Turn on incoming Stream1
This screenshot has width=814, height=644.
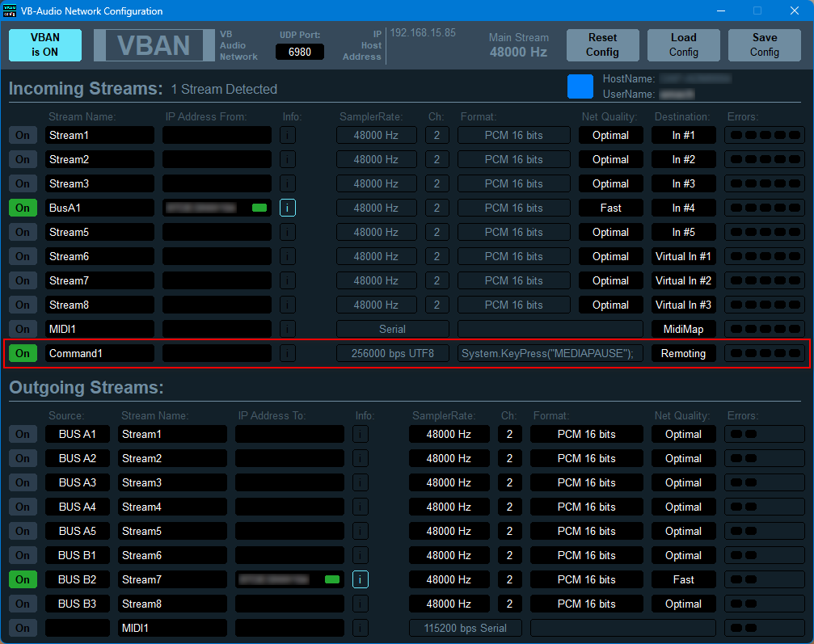pos(23,136)
